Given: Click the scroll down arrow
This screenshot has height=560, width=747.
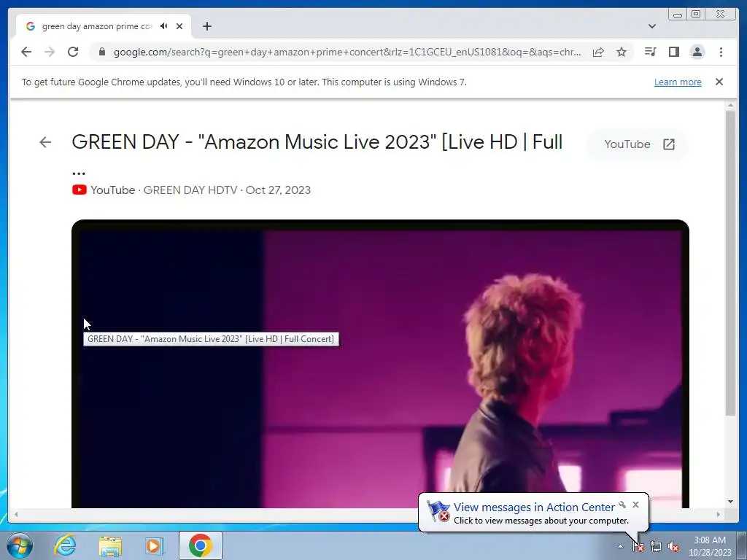Looking at the screenshot, I should [x=730, y=502].
